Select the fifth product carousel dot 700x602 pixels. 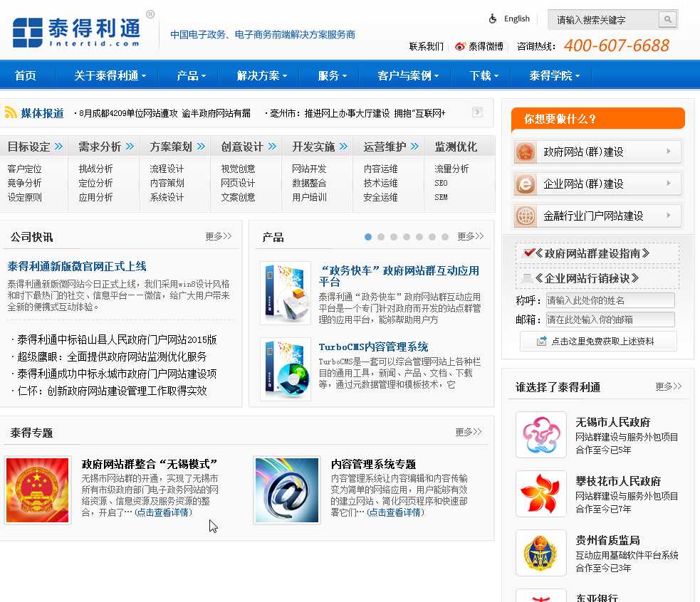pos(419,237)
